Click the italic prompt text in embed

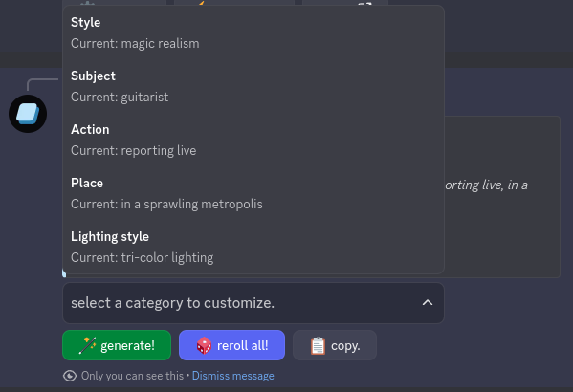[x=486, y=185]
